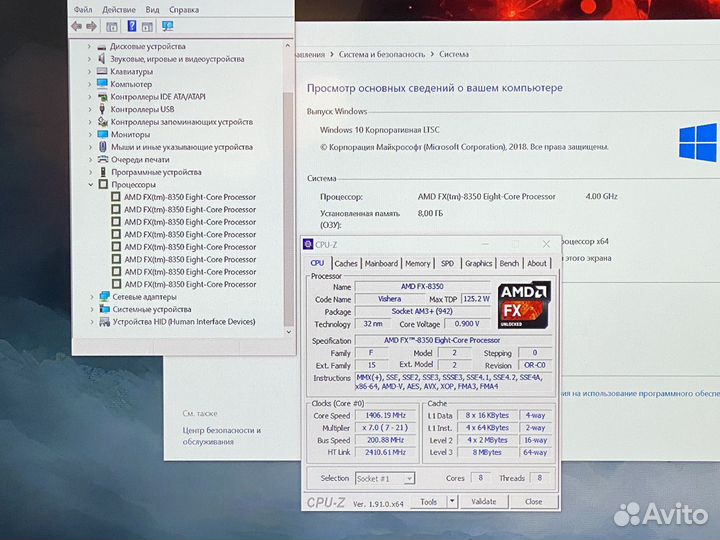The height and width of the screenshot is (540, 720).
Task: Expand the Disk drives (Дисковые устройства) node
Action: pos(89,46)
